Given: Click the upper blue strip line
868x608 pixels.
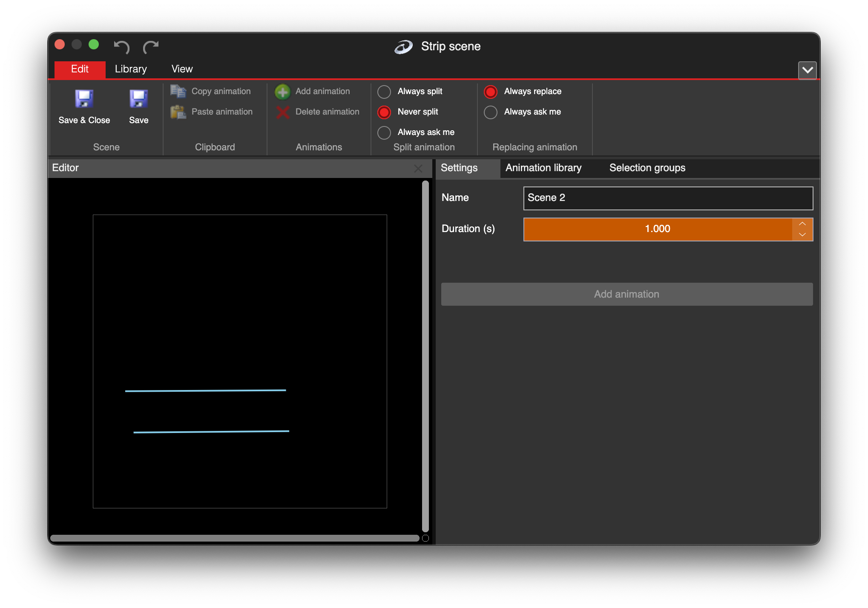Looking at the screenshot, I should [205, 390].
